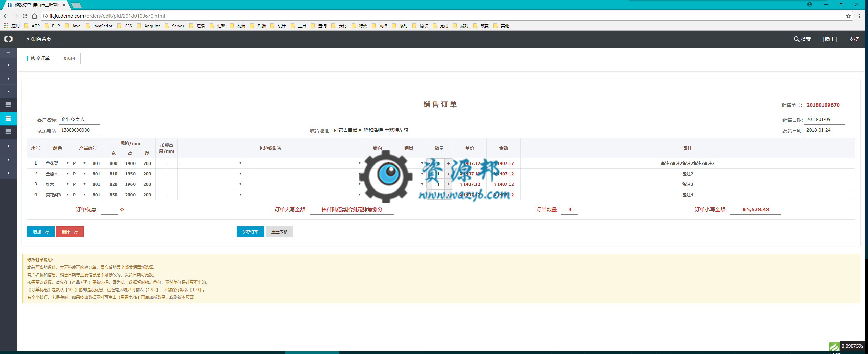868x354 pixels.
Task: Open the browser home page icon
Action: [34, 16]
